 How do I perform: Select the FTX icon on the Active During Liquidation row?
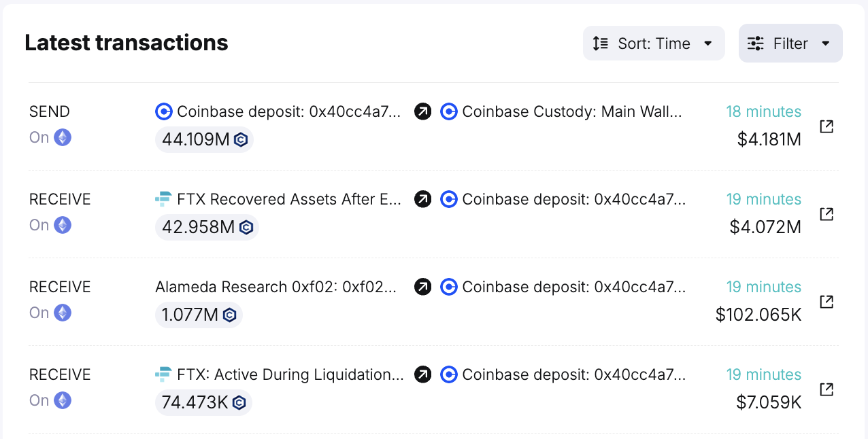(x=163, y=374)
